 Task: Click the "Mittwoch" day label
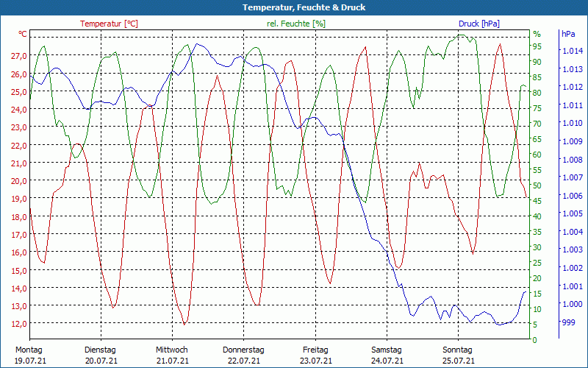[172, 350]
